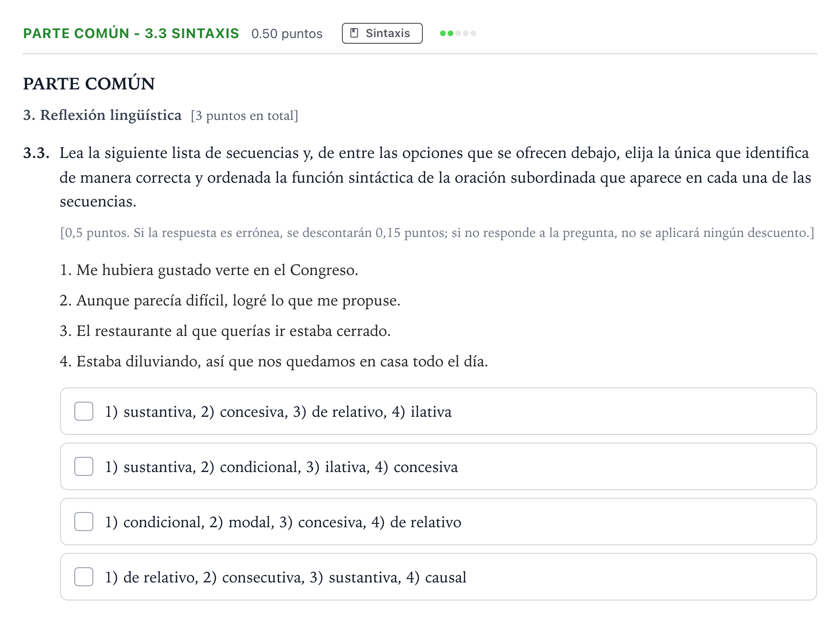Click the difficulty dots indicator
840x631 pixels.
pos(458,33)
